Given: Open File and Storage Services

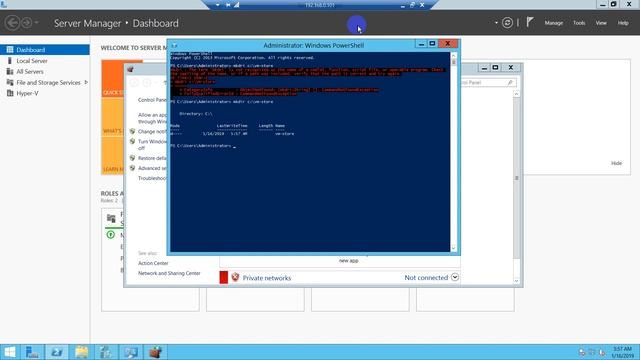Looking at the screenshot, I should coord(48,82).
